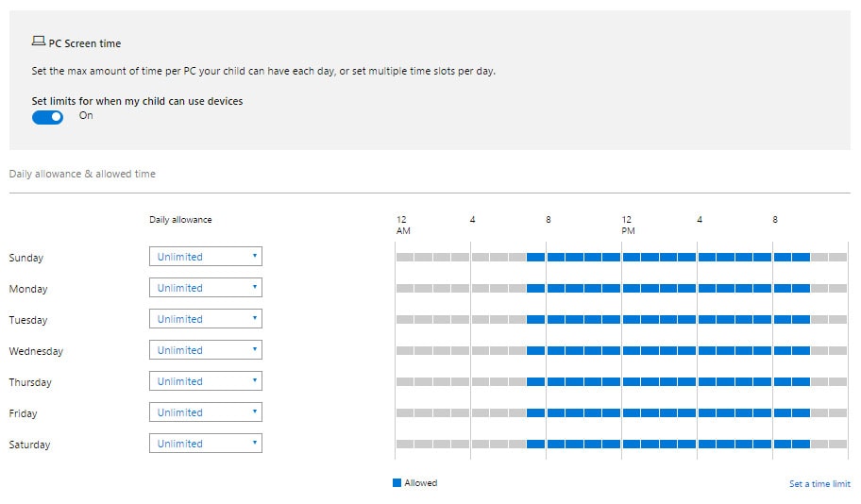The image size is (861, 504).
Task: Expand Tuesday daily allowance dropdown
Action: 205,319
